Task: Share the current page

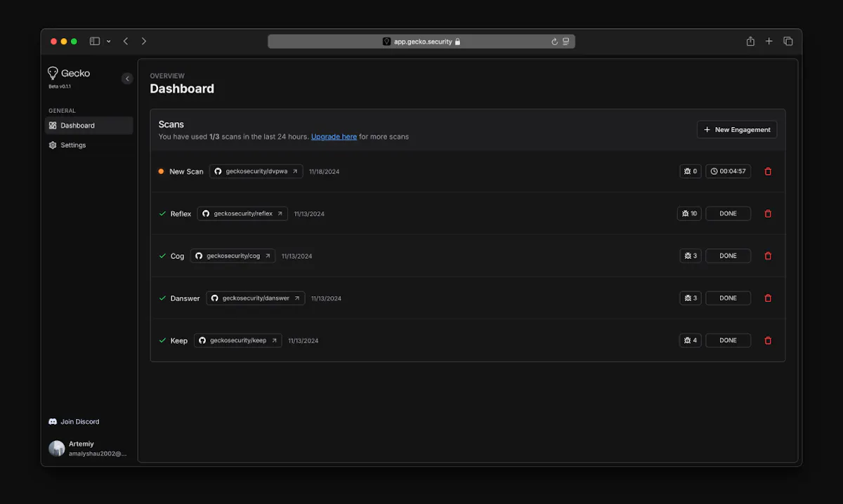Action: 750,41
